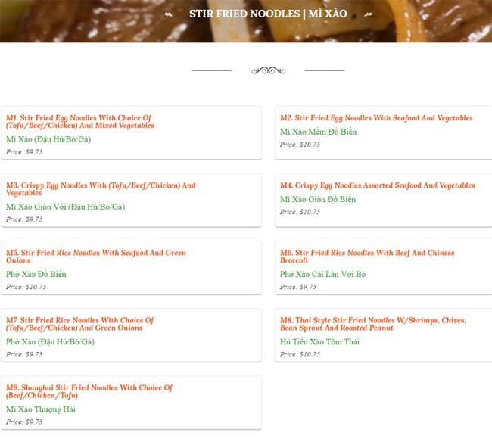This screenshot has width=492, height=448.
Task: Open M1 Stir Fried Egg Noodles with Mixed Vegetables
Action: pos(79,122)
